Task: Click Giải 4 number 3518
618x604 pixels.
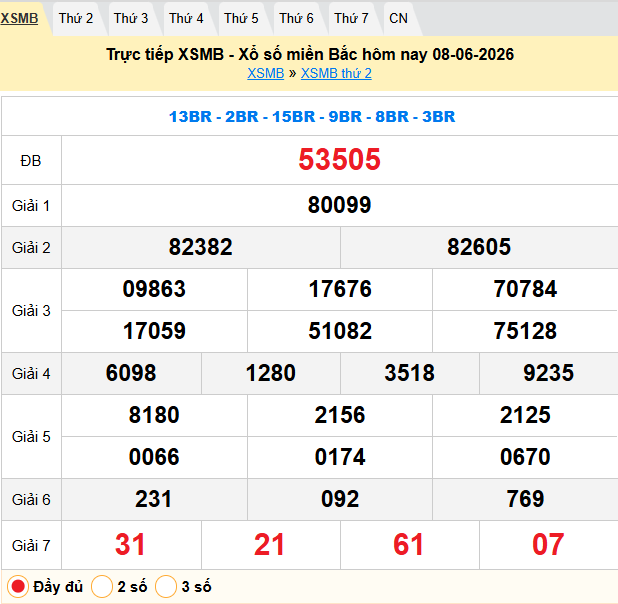Action: pos(410,373)
